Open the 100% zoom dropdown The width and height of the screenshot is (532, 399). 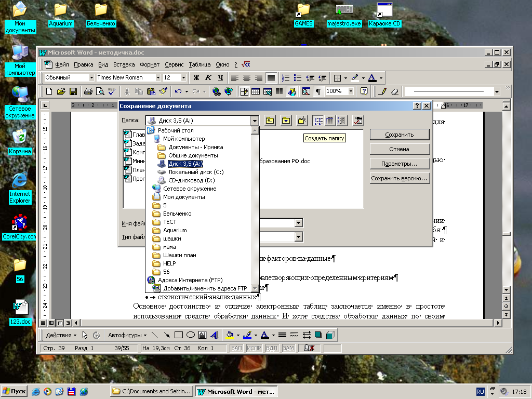click(x=351, y=91)
